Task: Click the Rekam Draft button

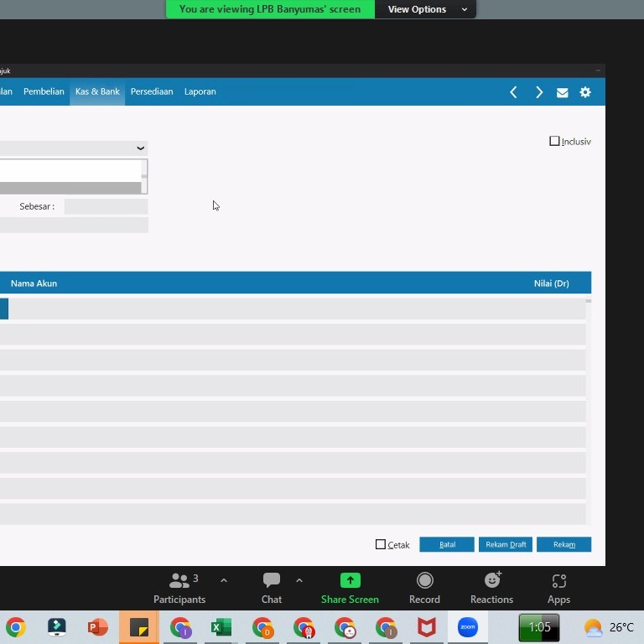Action: pyautogui.click(x=506, y=544)
